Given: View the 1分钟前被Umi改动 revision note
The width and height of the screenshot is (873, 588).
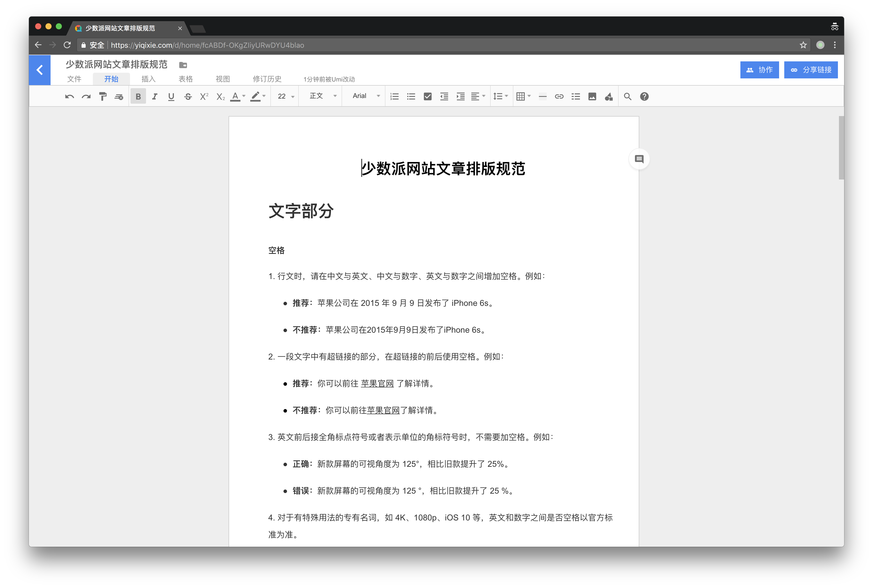Looking at the screenshot, I should [x=329, y=79].
